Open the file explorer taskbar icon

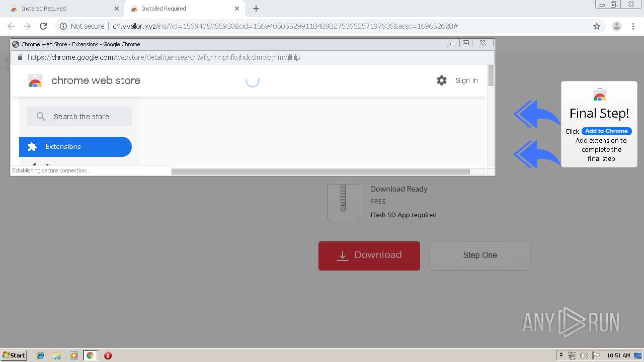tap(57, 355)
